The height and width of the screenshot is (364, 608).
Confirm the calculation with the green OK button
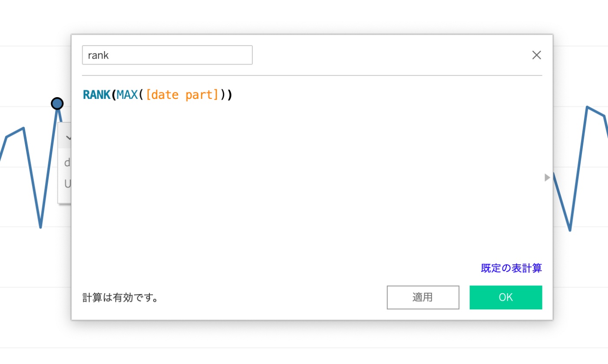click(x=506, y=297)
